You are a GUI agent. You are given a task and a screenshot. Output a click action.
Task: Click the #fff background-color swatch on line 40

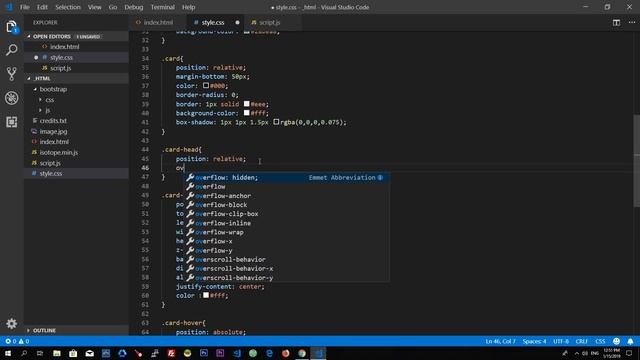point(247,113)
